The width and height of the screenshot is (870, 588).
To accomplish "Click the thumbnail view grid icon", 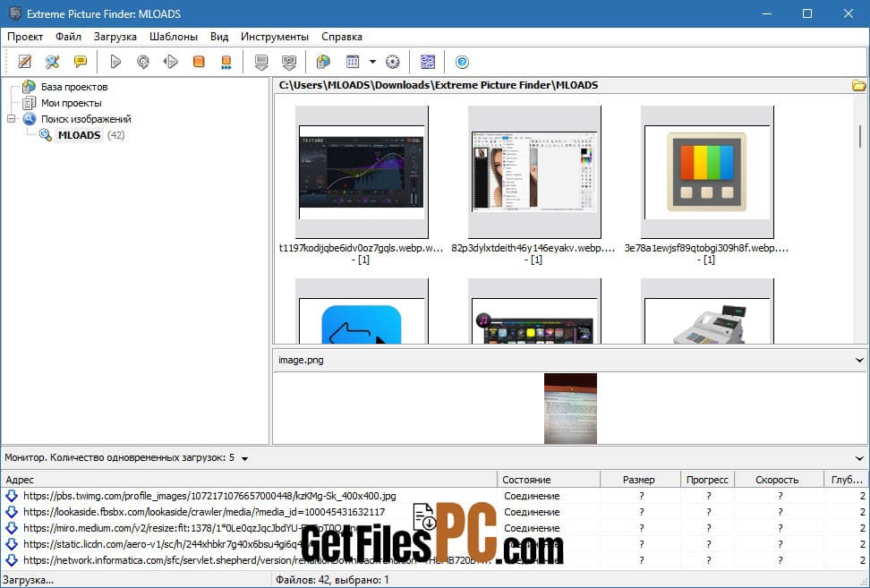I will [353, 62].
